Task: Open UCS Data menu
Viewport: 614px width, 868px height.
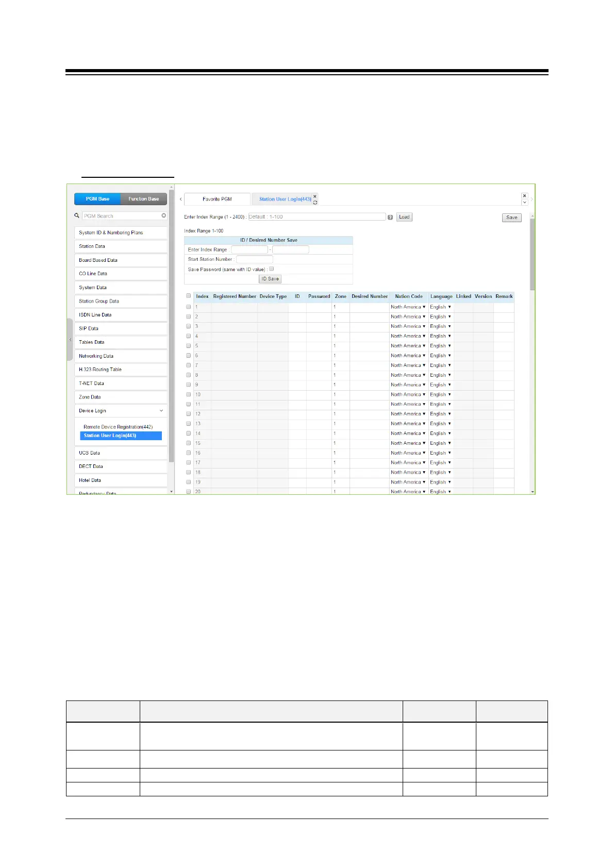Action: 121,453
